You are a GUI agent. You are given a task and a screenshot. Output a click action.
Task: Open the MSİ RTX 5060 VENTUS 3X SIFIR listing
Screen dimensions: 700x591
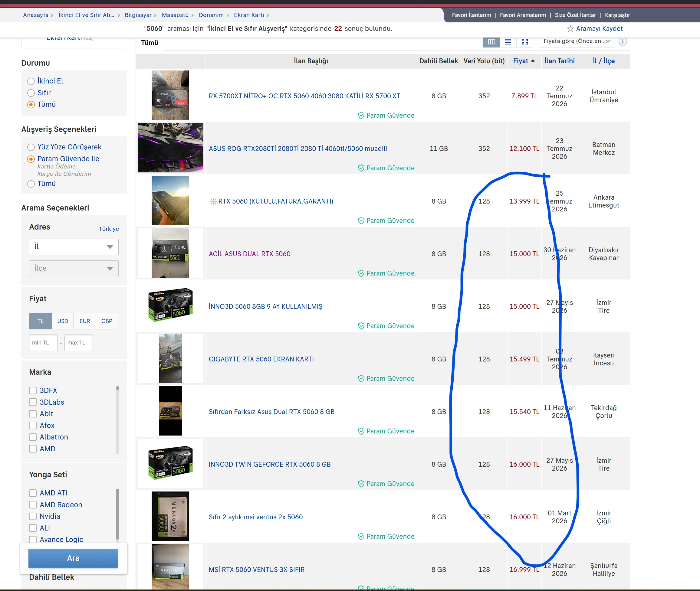pos(256,570)
